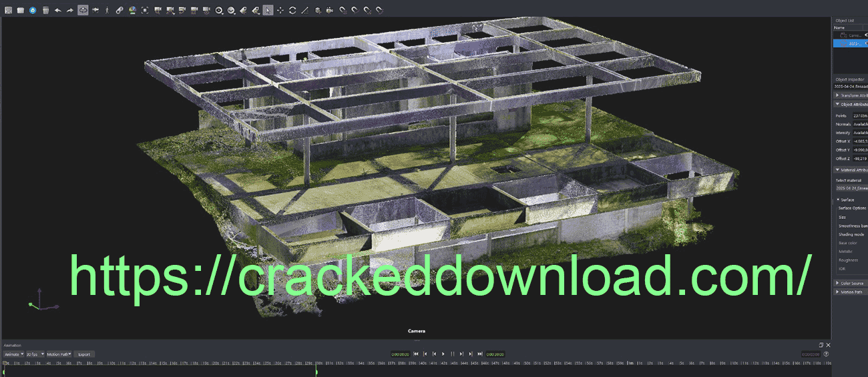Open the Motion Path dropdown in Animation bar

(x=59, y=354)
